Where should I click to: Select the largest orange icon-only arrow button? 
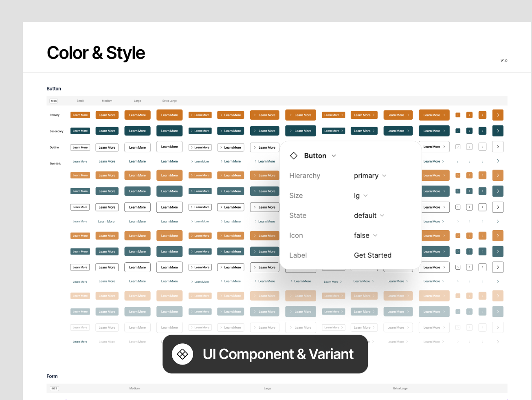point(497,115)
